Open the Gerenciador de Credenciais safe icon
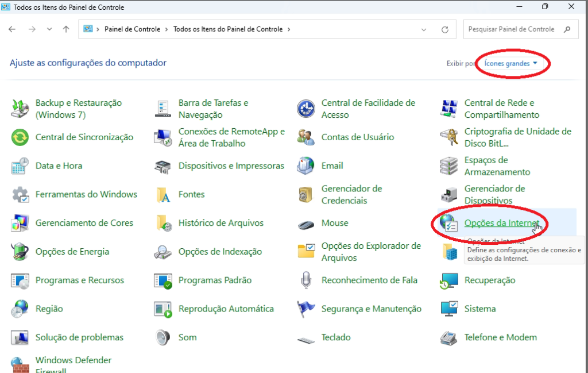 pyautogui.click(x=306, y=194)
